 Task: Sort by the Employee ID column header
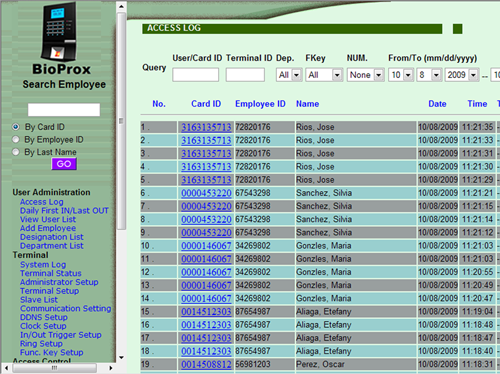tap(260, 104)
